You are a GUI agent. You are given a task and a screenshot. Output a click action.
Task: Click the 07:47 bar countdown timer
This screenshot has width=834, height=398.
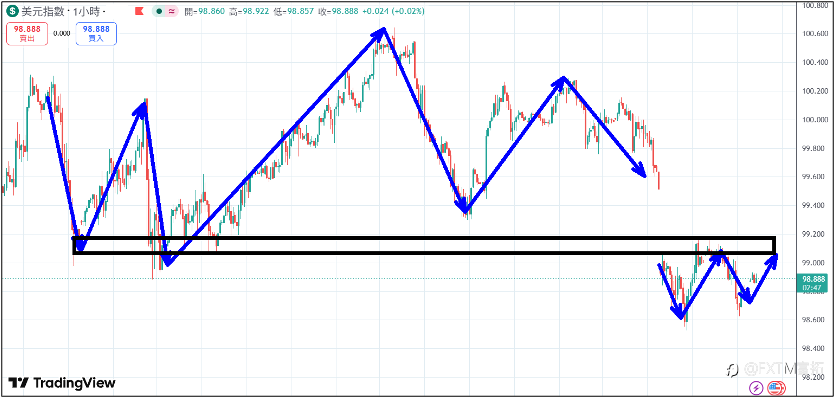pyautogui.click(x=813, y=288)
